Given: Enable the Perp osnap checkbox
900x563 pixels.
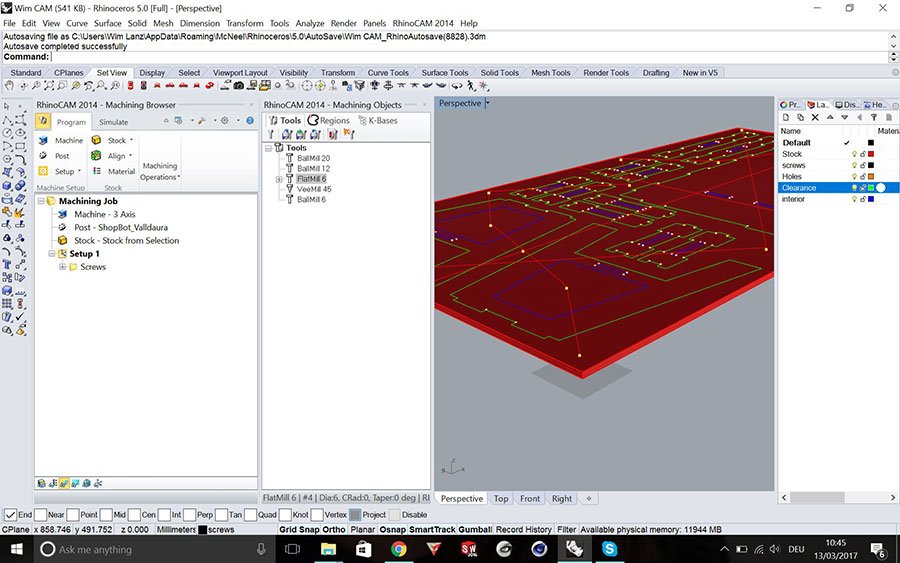Looking at the screenshot, I should pos(190,515).
